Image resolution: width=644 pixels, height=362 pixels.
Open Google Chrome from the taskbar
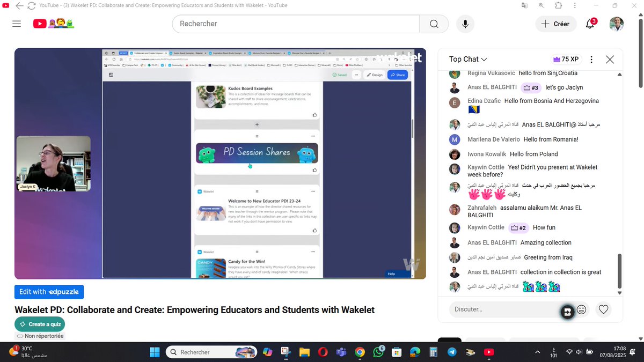click(360, 352)
